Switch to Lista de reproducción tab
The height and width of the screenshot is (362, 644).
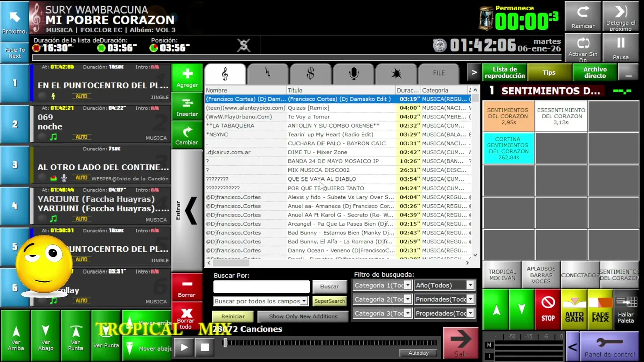point(504,73)
